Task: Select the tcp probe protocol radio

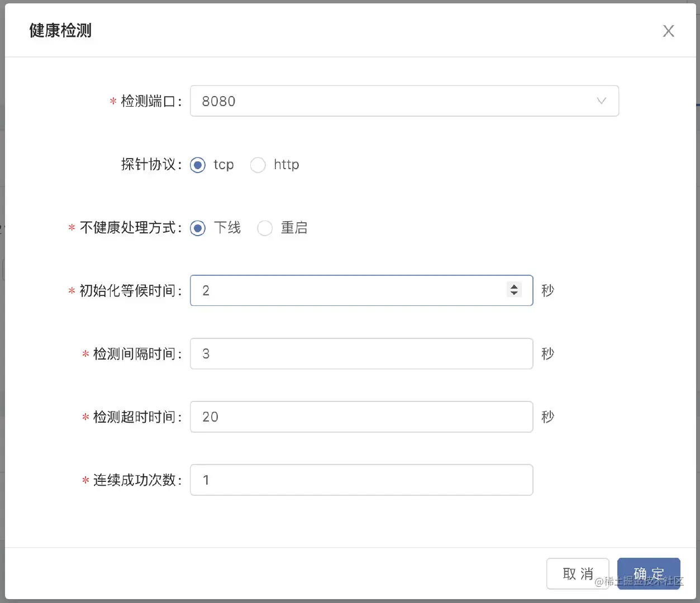Action: [x=198, y=165]
